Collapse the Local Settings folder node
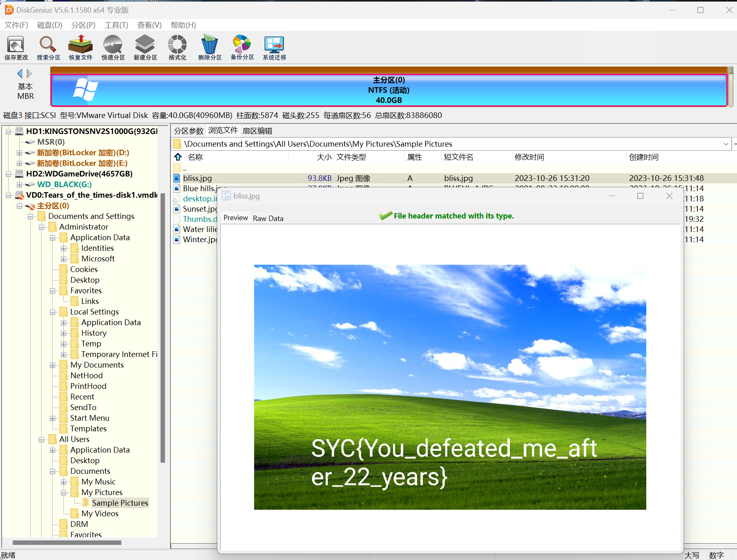Image resolution: width=737 pixels, height=560 pixels. click(52, 312)
